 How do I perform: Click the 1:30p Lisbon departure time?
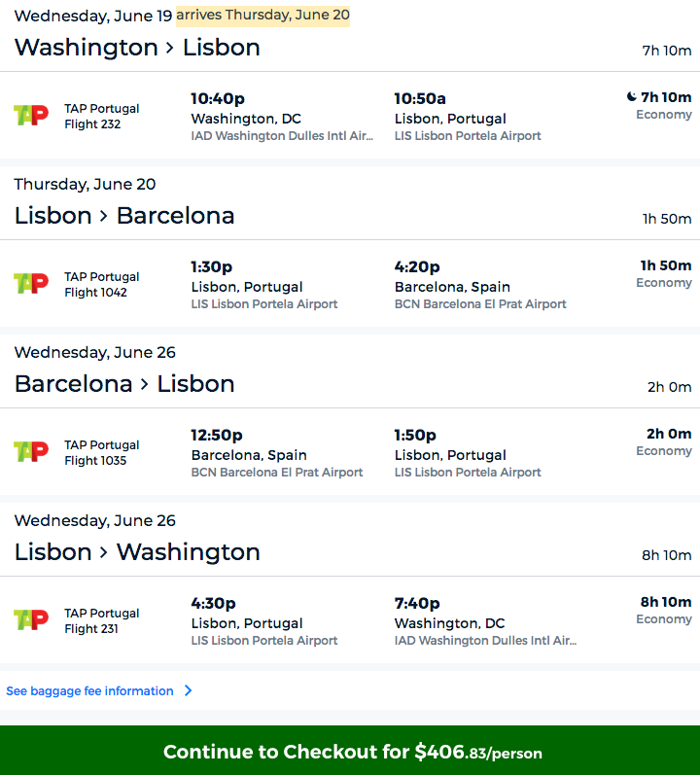coord(211,266)
